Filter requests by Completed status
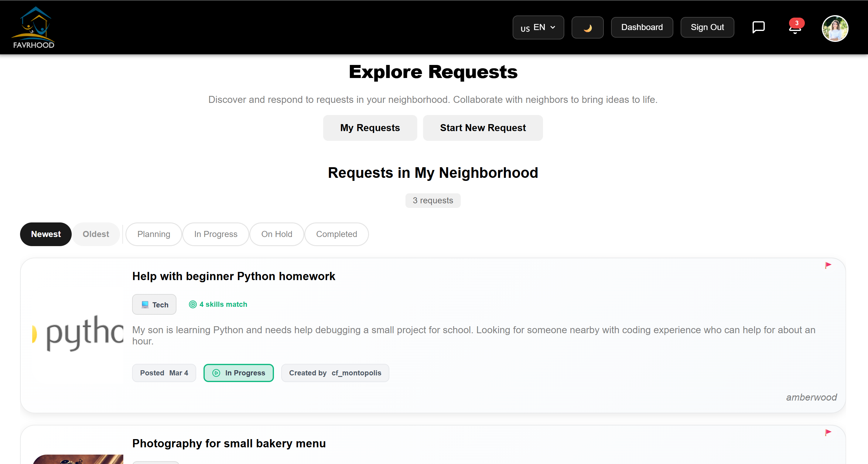Viewport: 868px width, 464px height. (336, 234)
